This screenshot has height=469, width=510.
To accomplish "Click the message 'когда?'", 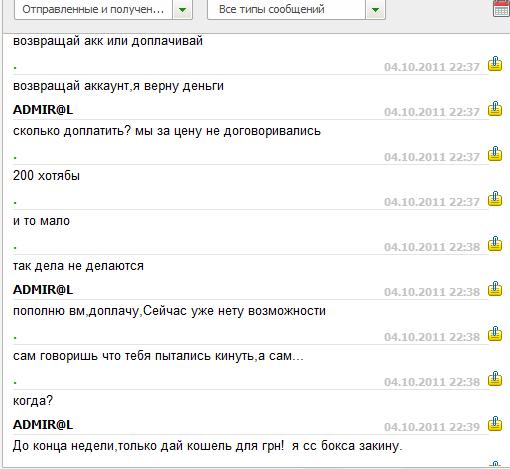I will (33, 401).
